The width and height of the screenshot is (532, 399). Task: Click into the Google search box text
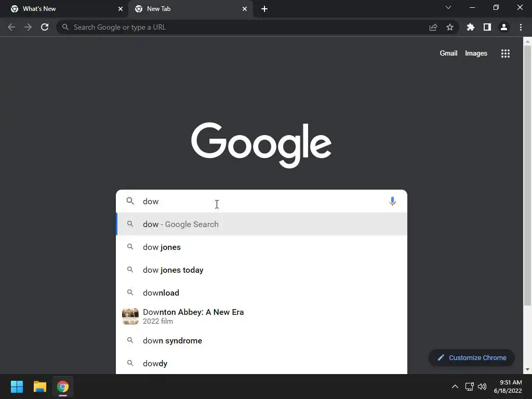click(x=263, y=201)
